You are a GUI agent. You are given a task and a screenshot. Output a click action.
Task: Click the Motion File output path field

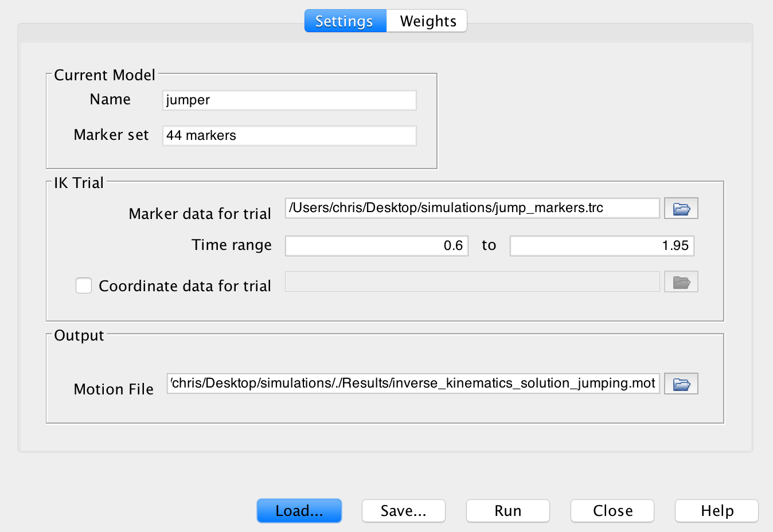click(x=413, y=383)
